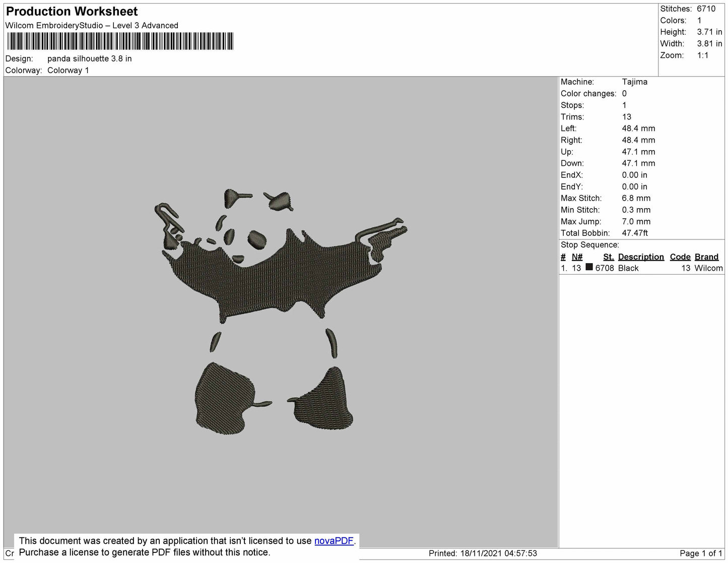This screenshot has height=563, width=728.
Task: Select the Width value 3.81 in
Action: coord(709,44)
